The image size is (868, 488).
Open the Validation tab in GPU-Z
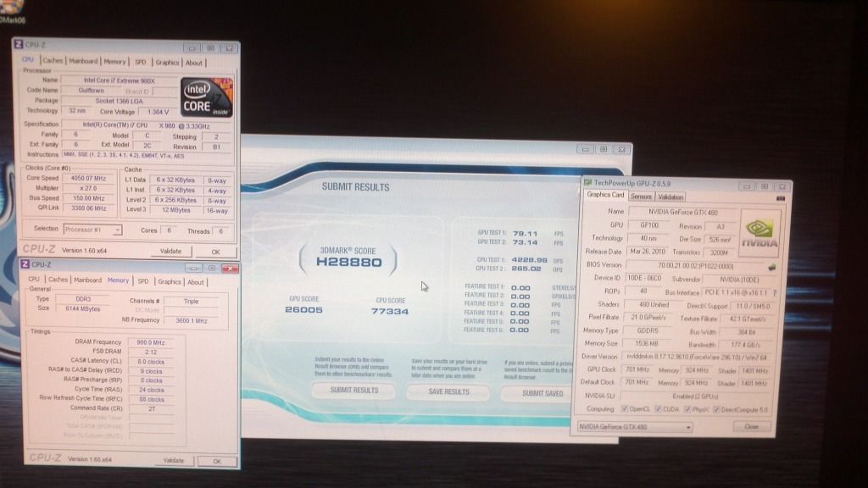click(671, 197)
